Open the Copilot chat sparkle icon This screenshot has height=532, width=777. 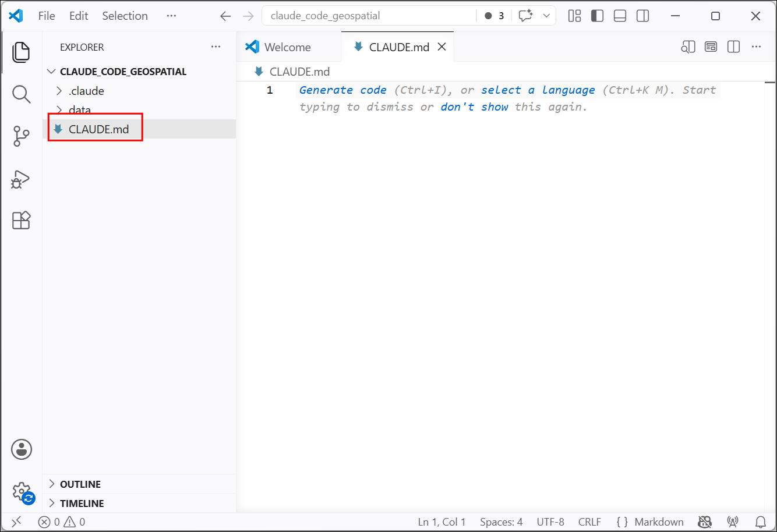pyautogui.click(x=526, y=16)
